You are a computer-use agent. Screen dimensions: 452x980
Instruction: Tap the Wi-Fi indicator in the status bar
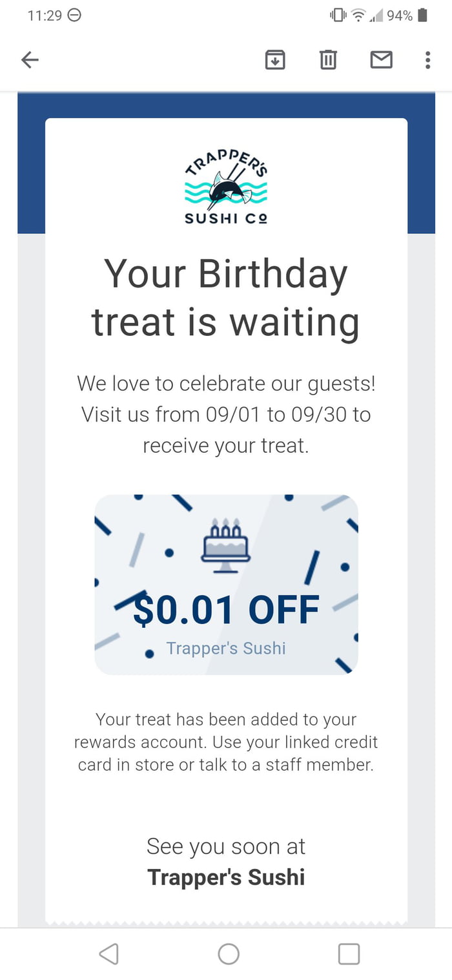pyautogui.click(x=357, y=14)
